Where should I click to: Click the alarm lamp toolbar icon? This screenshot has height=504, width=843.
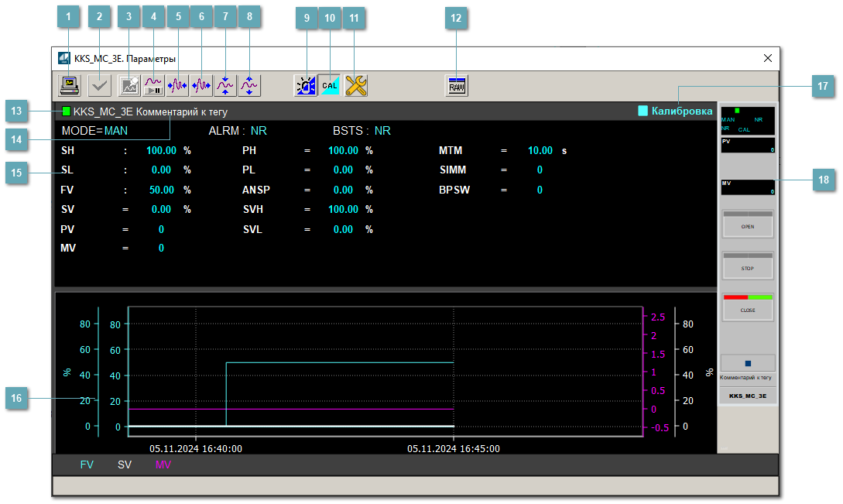click(x=306, y=85)
